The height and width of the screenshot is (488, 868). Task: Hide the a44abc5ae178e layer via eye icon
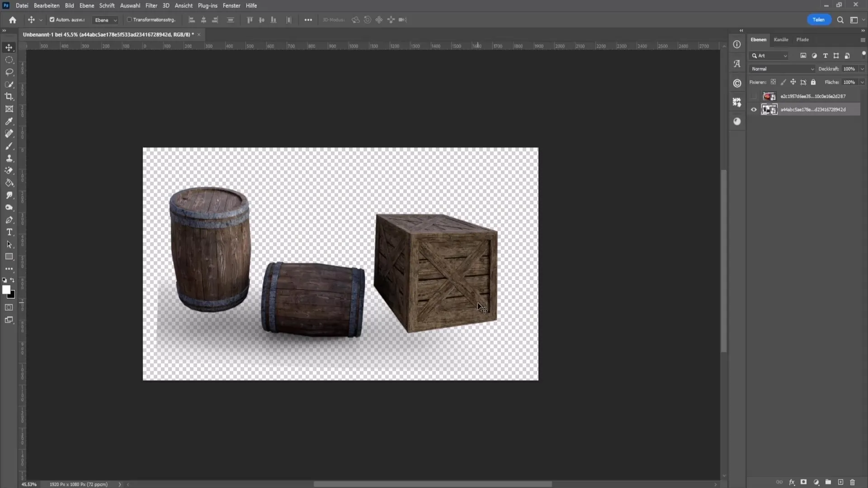click(x=754, y=109)
